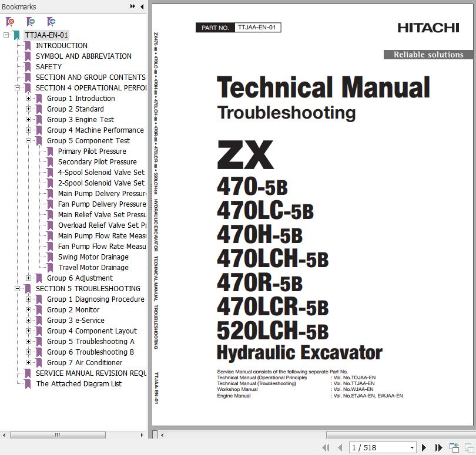Screen dimensions: 476x455
Task: Click the delete bookmark icon
Action: coord(10,22)
